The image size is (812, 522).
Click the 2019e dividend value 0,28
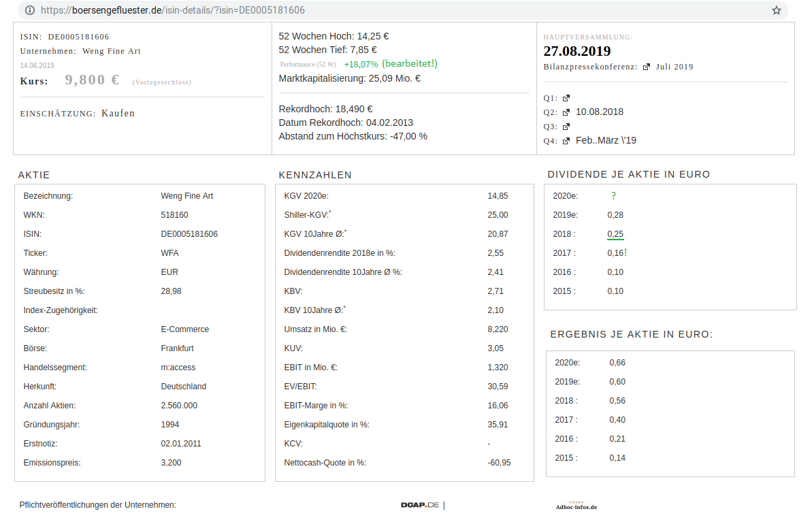pyautogui.click(x=615, y=215)
